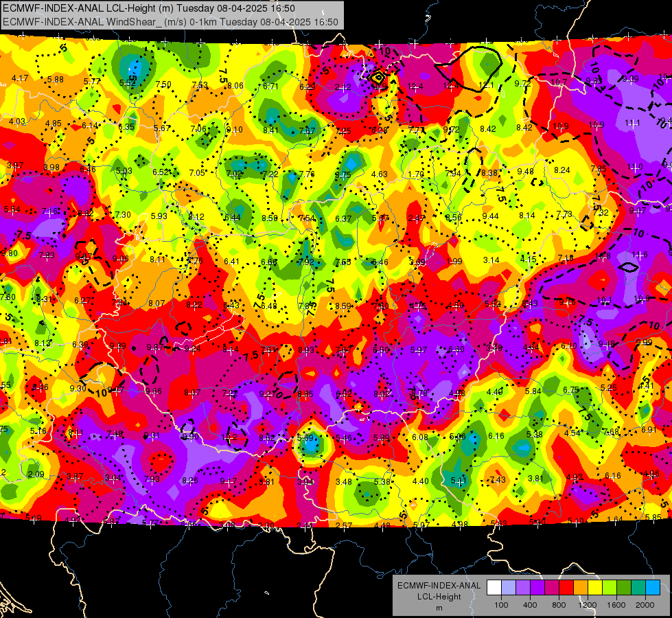
Task: Click the 7.05 wind shear value
Action: (x=197, y=173)
